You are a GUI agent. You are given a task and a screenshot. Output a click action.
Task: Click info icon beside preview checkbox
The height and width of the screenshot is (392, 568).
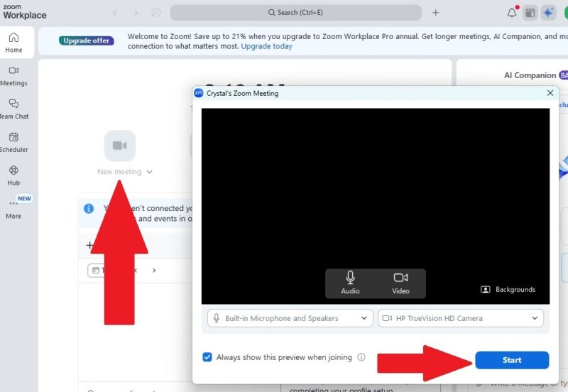tap(361, 357)
